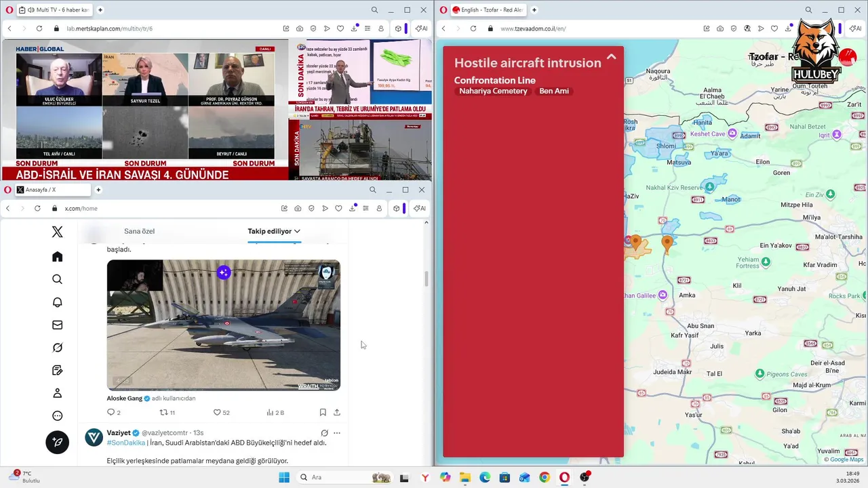
Task: Click Grok explain icon on Vaziyet post
Action: click(324, 432)
